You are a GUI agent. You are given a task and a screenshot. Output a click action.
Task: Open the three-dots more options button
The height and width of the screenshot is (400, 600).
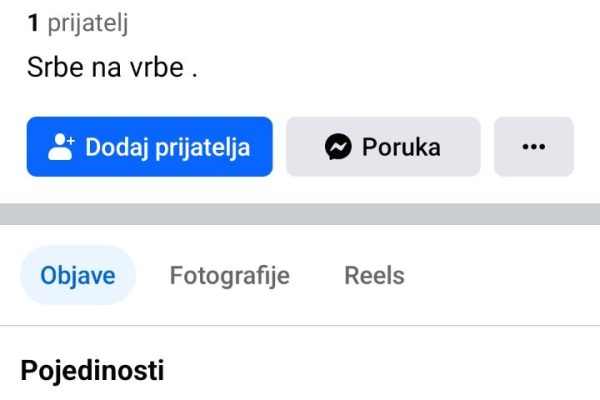(534, 147)
